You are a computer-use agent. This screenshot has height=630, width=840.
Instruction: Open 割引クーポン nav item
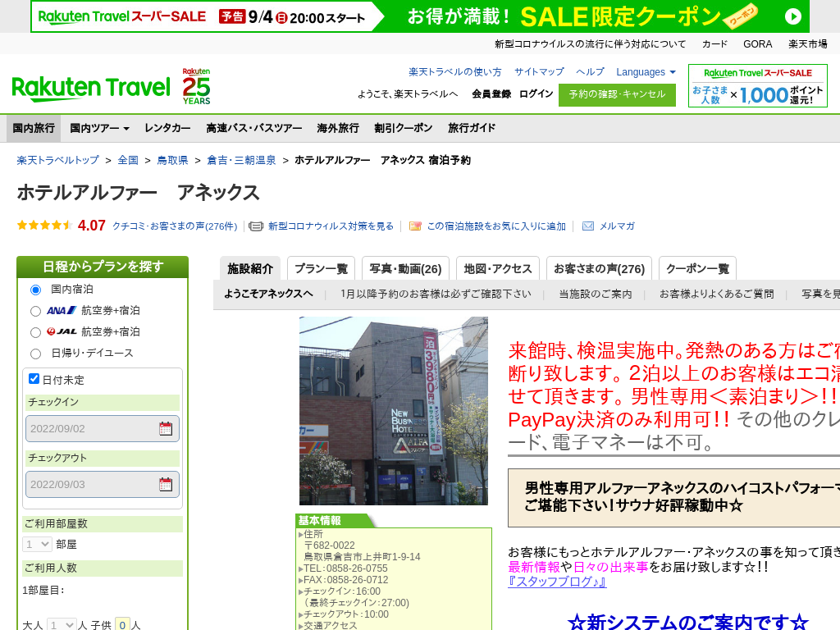click(404, 128)
